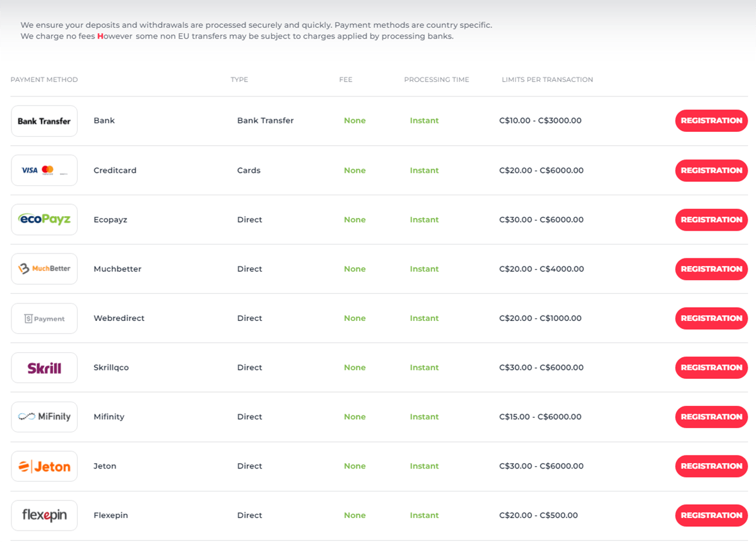The width and height of the screenshot is (756, 542).
Task: Click Registration in the Mifinity row
Action: pos(711,417)
